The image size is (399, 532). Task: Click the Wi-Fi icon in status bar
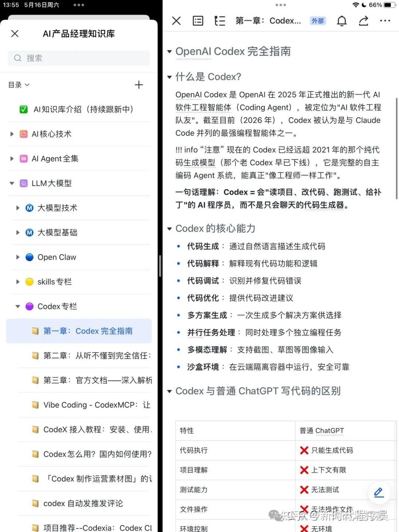356,5
